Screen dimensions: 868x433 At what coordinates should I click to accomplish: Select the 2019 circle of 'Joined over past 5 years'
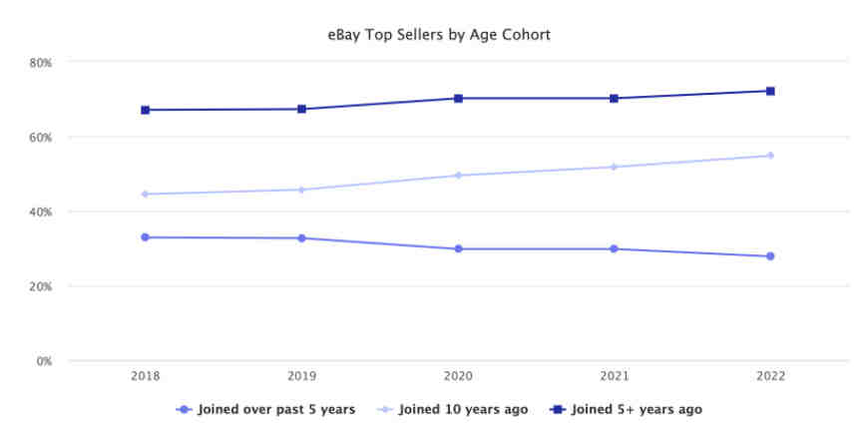(301, 238)
